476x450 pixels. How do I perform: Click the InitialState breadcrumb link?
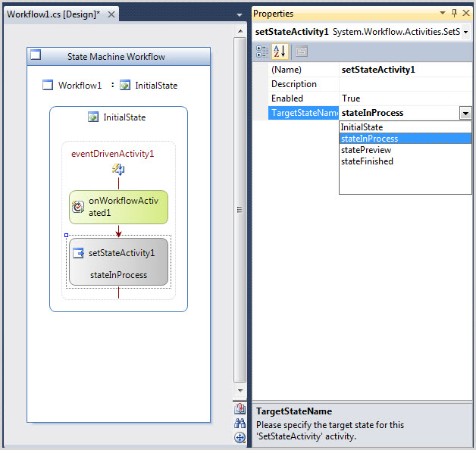156,86
